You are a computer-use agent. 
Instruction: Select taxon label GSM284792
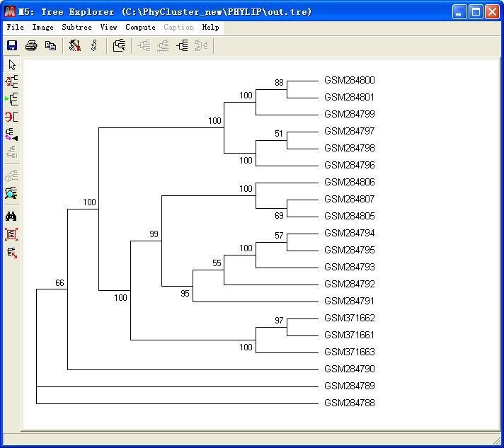click(350, 284)
